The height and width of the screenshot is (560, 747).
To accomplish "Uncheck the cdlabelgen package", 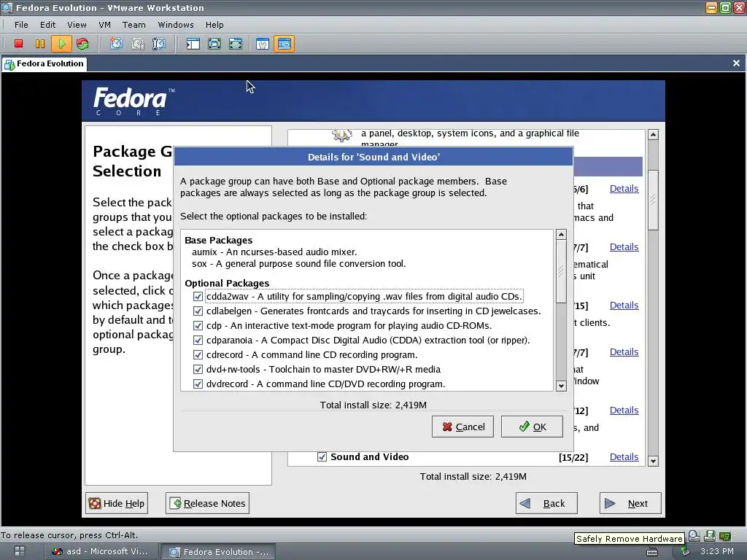I will (198, 311).
